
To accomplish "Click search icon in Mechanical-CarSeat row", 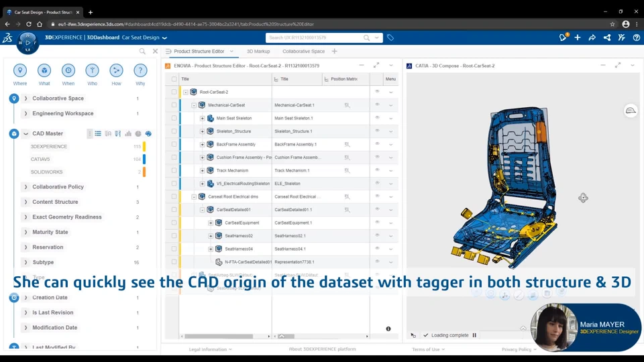I will pos(347,105).
